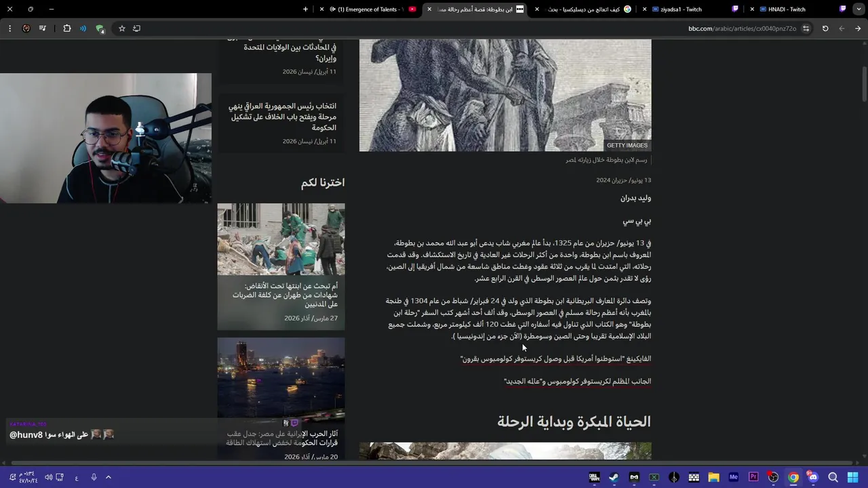Open the Vikings settled America related link
The width and height of the screenshot is (868, 488).
pyautogui.click(x=555, y=359)
